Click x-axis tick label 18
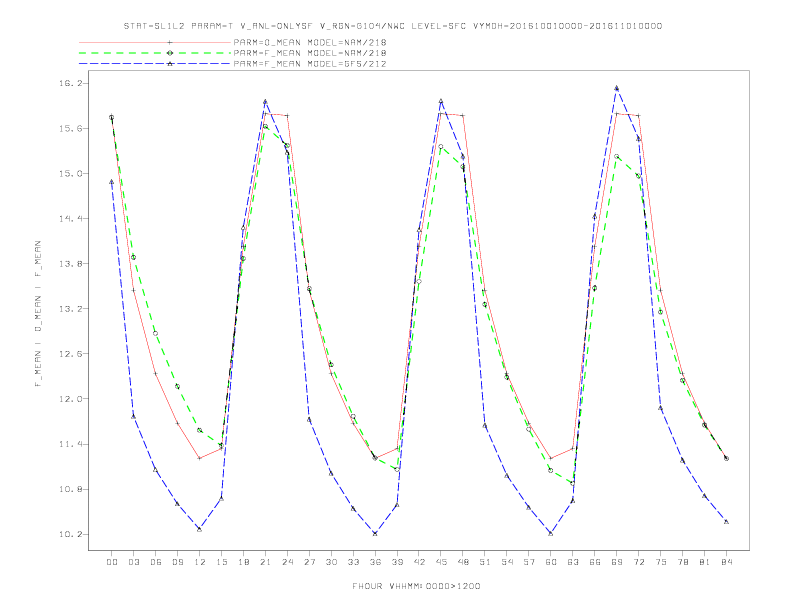792x612 pixels. pyautogui.click(x=243, y=562)
